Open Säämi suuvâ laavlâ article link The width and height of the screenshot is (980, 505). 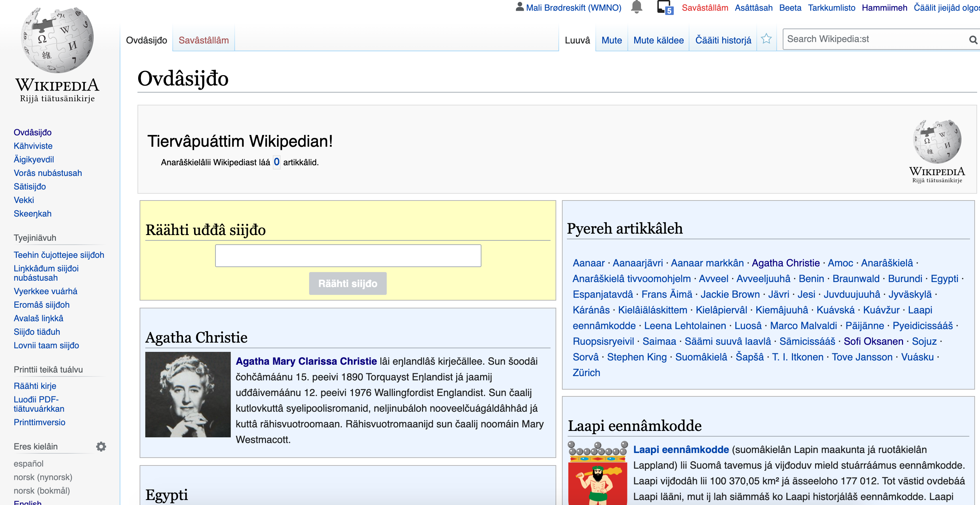(728, 342)
